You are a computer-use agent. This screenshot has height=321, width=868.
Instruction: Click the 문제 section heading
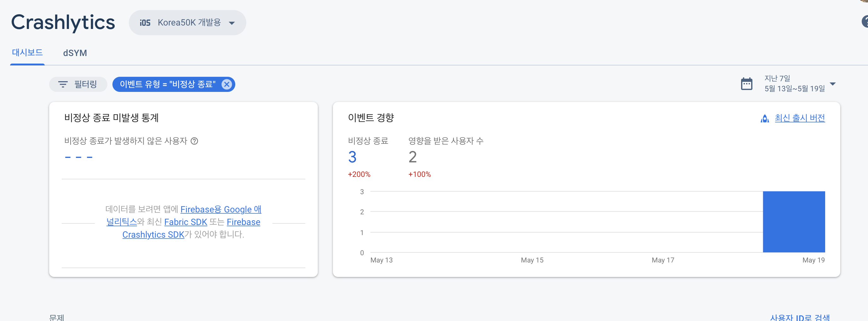pos(56,318)
